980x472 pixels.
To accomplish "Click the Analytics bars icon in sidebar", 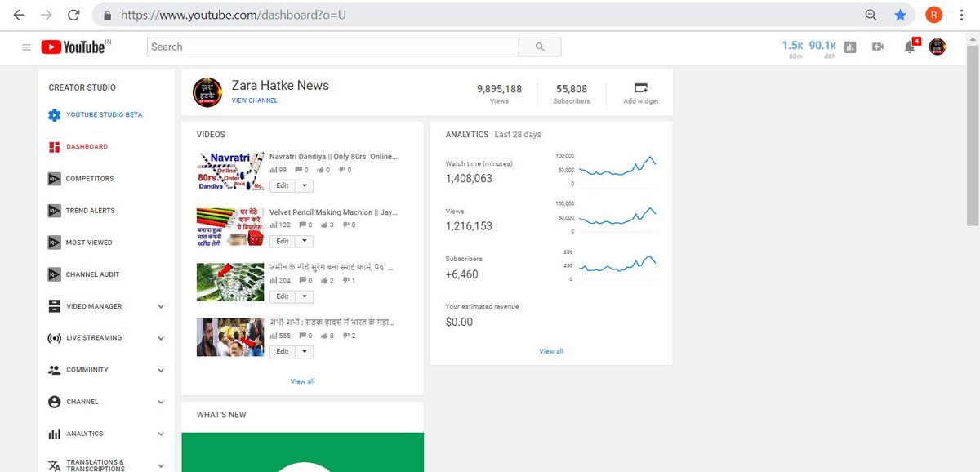I will 55,434.
